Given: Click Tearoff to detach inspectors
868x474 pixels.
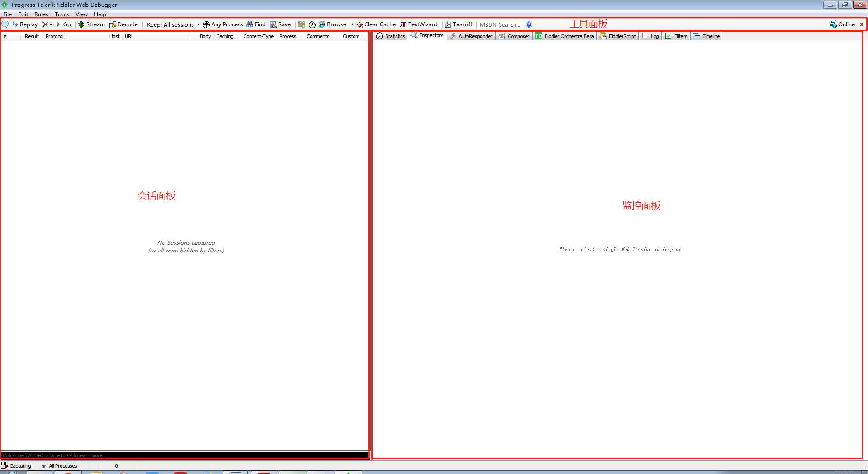Looking at the screenshot, I should (458, 24).
